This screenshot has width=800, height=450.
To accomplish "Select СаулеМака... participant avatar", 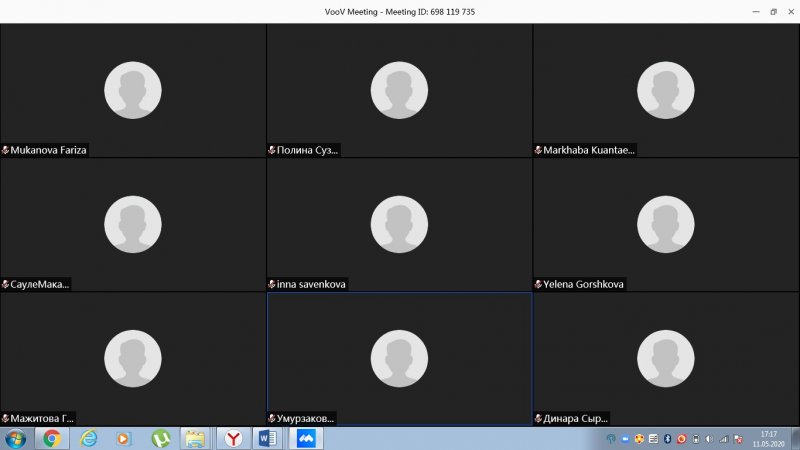I will point(133,224).
